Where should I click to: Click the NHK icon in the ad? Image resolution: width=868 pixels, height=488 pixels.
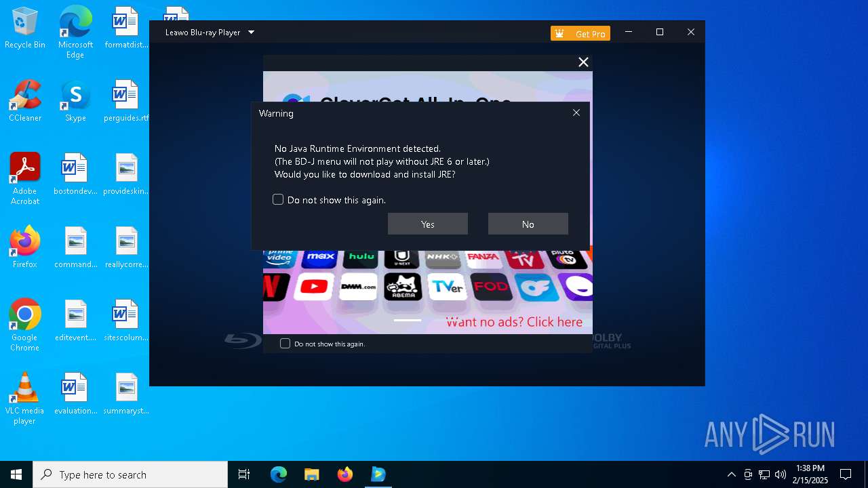pyautogui.click(x=443, y=258)
